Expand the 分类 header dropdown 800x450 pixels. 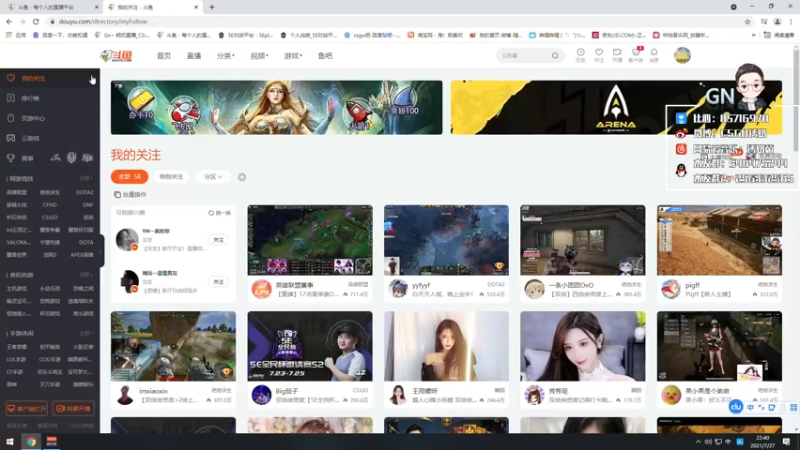coord(226,56)
